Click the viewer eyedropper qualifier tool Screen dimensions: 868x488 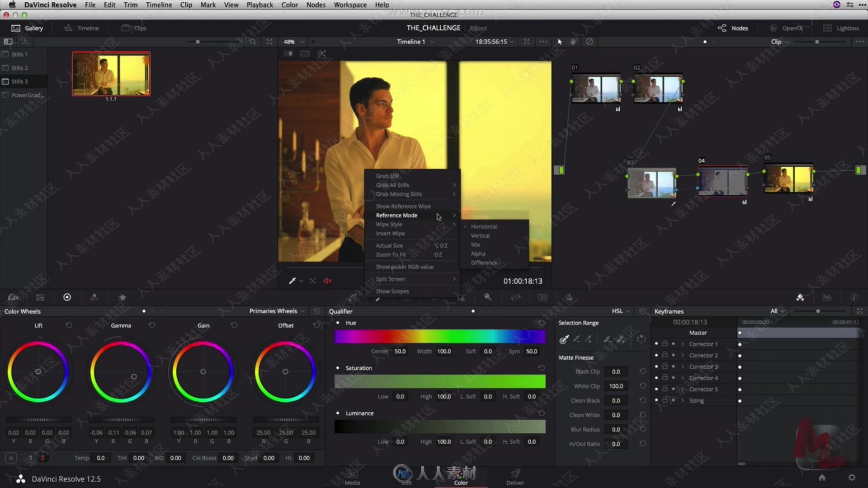292,281
